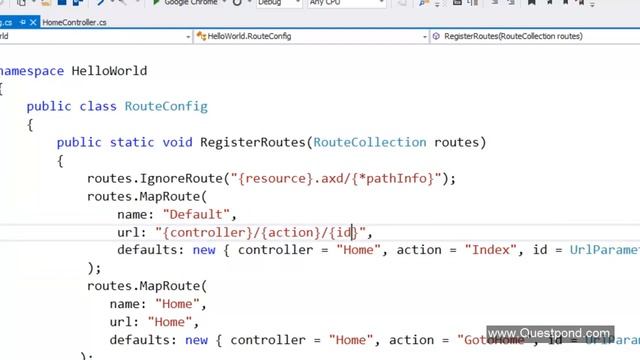
Task: Click the 'class' keyword in code
Action: tap(98, 107)
